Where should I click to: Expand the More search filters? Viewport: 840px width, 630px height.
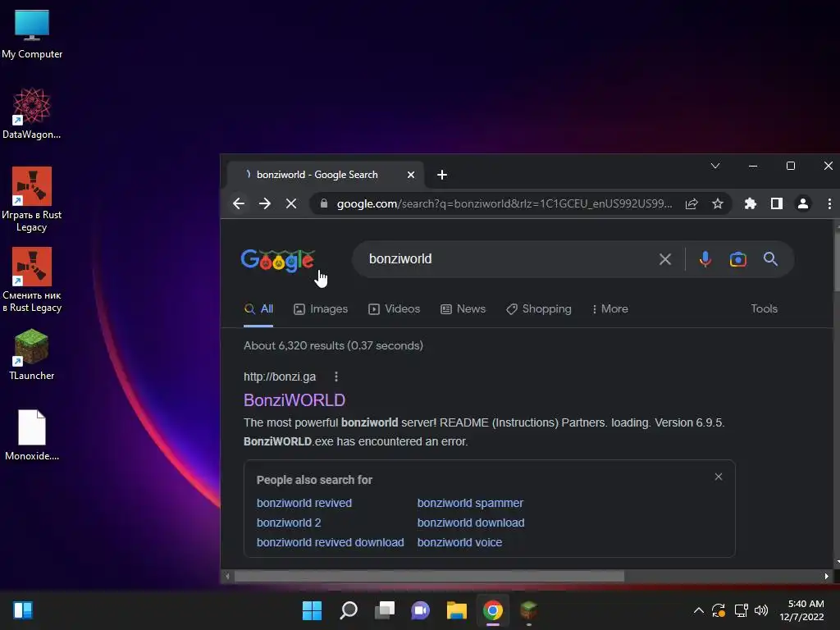click(610, 309)
